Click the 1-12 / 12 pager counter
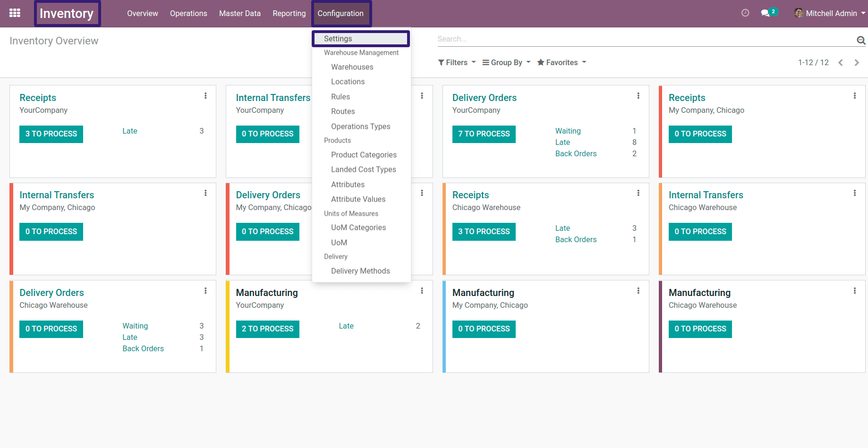This screenshot has width=868, height=448. coord(813,63)
